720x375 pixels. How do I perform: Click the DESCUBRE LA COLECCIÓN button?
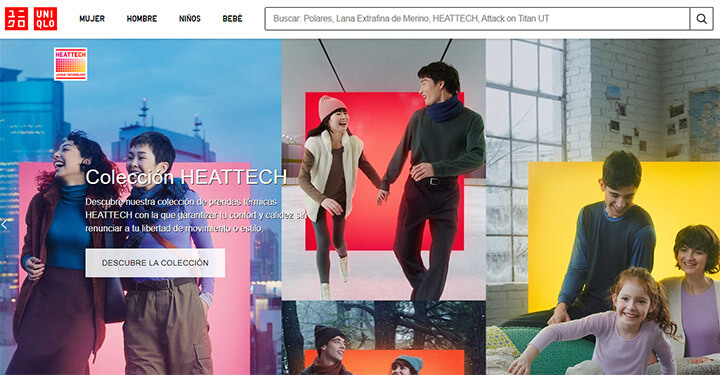pyautogui.click(x=155, y=263)
